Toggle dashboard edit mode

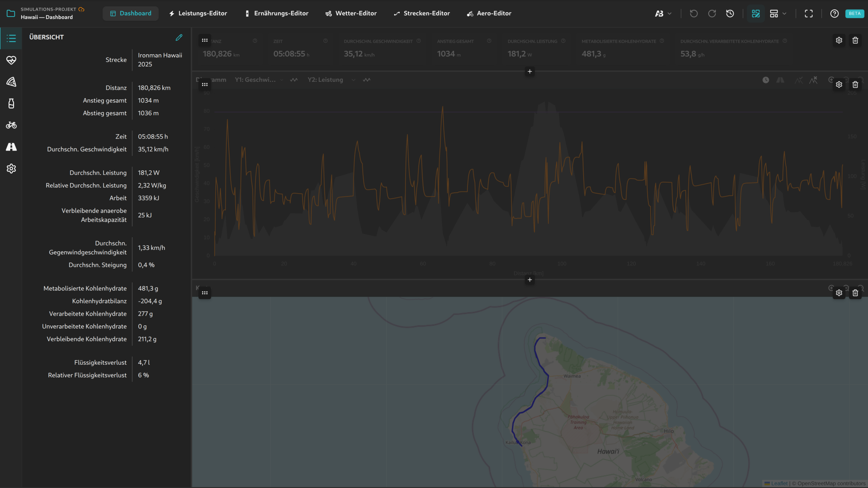pos(756,14)
